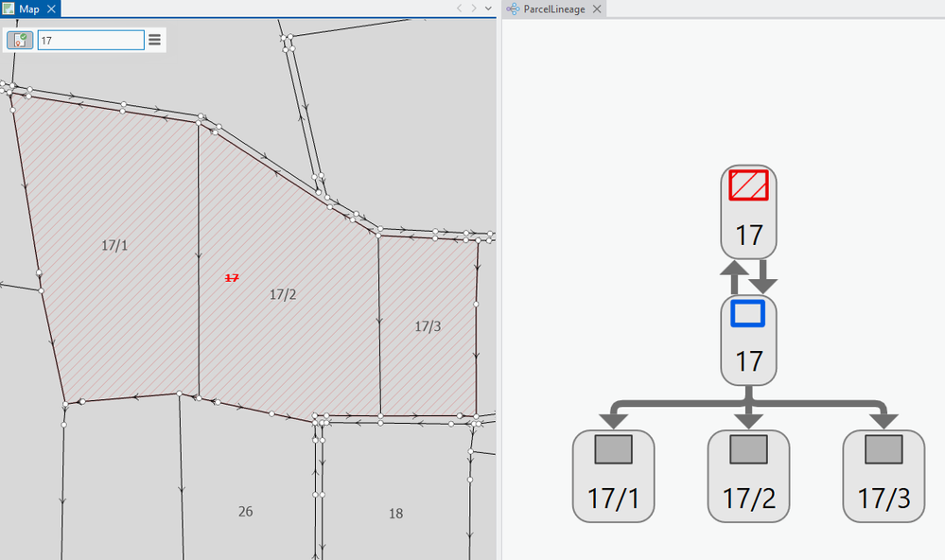The height and width of the screenshot is (560, 945).
Task: Select the gray 17/1 lineage node icon
Action: [614, 449]
